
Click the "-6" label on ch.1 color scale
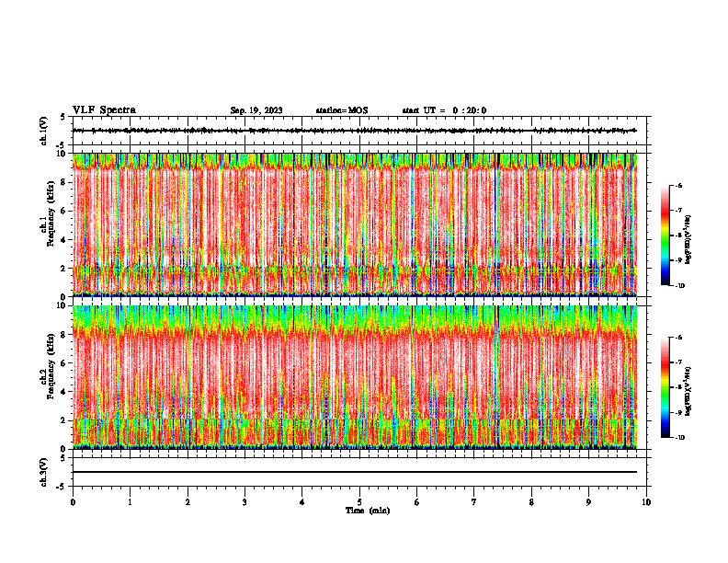(x=678, y=185)
